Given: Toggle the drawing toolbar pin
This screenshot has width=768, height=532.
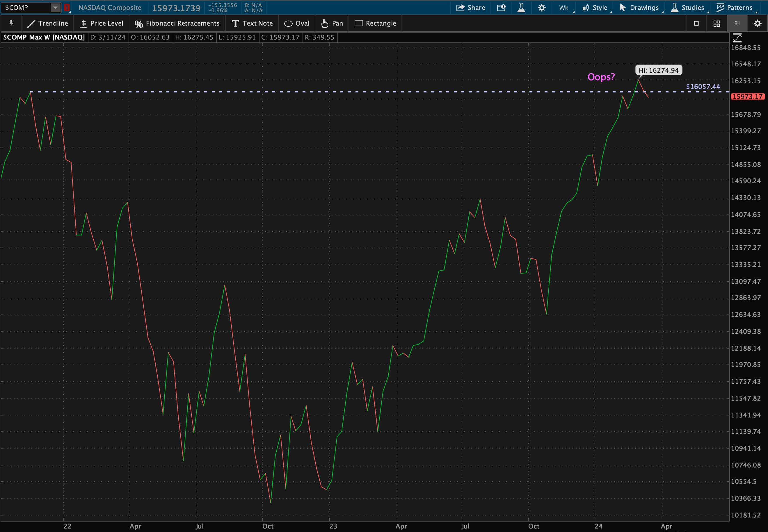Looking at the screenshot, I should 11,23.
